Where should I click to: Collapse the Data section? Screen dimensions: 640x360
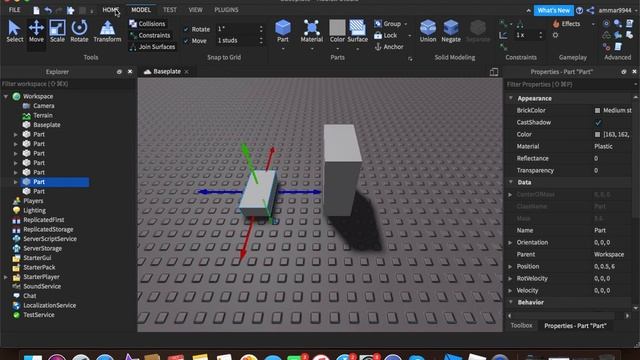coord(511,182)
